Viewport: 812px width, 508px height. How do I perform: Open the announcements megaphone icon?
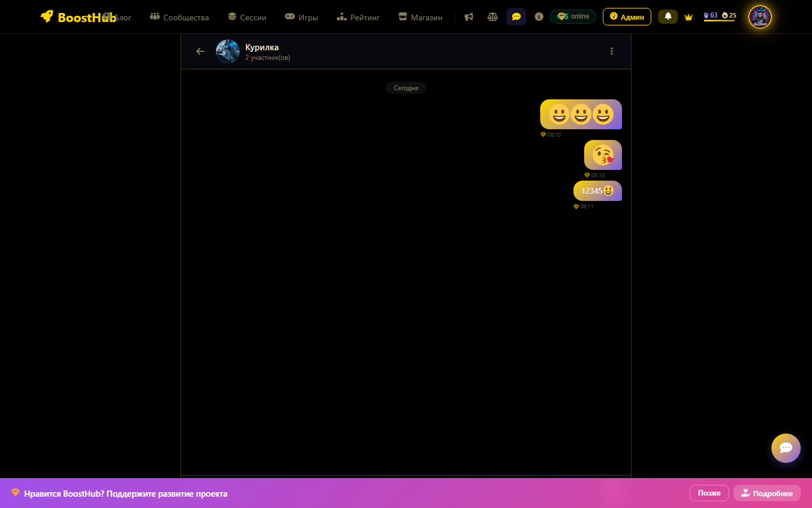[x=469, y=17]
